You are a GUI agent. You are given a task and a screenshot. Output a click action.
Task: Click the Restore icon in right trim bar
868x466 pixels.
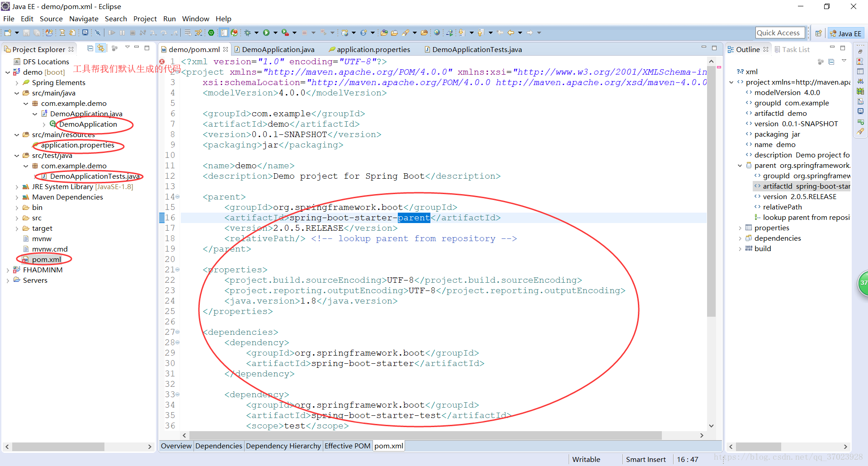click(860, 51)
